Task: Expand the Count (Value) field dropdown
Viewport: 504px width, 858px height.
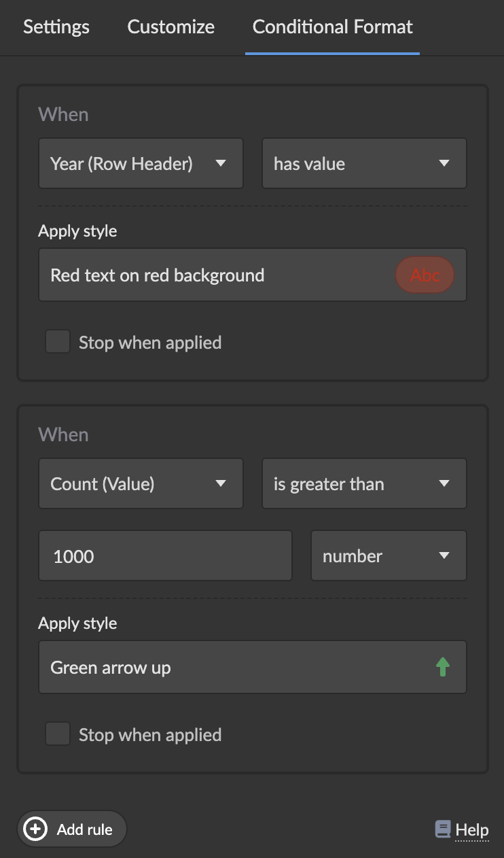Action: coord(140,484)
